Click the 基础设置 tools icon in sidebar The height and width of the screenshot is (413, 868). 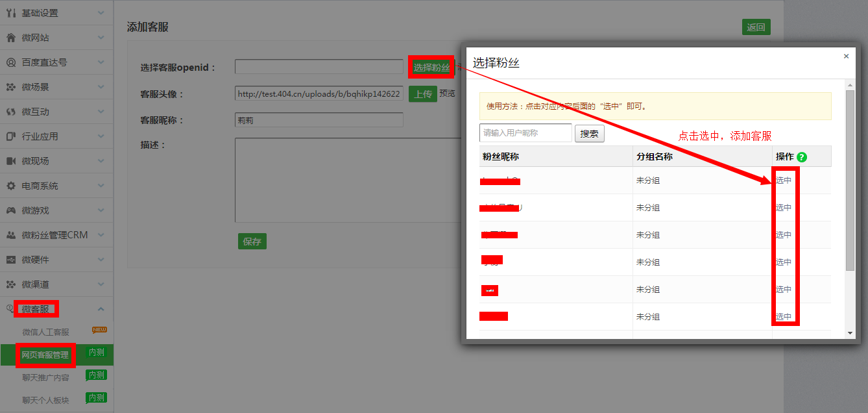tap(10, 13)
